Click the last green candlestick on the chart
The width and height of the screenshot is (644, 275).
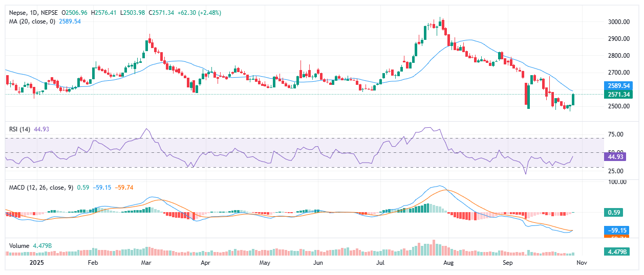[x=573, y=100]
